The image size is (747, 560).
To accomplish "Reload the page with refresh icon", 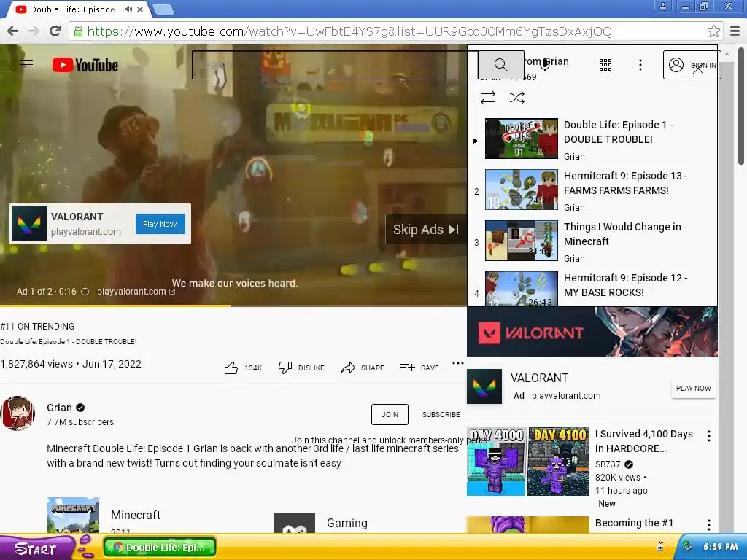I will coord(55,31).
